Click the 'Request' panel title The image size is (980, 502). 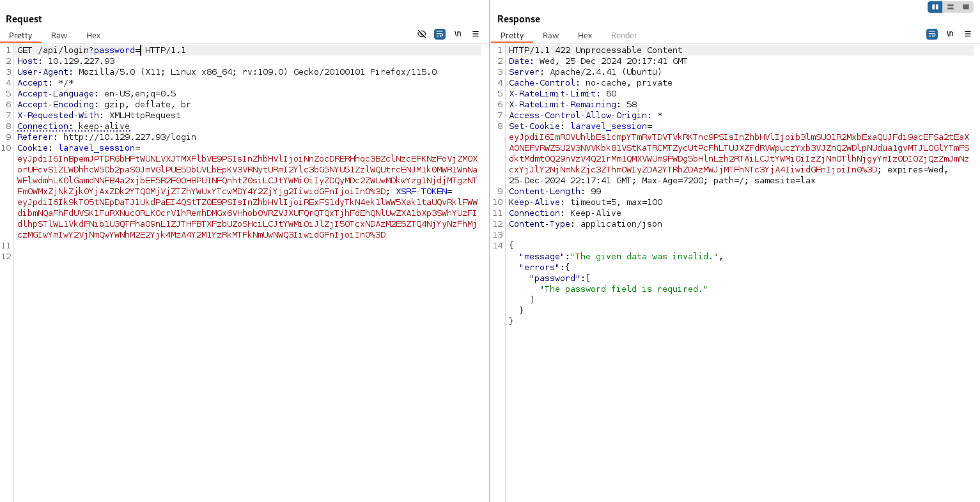(x=24, y=19)
